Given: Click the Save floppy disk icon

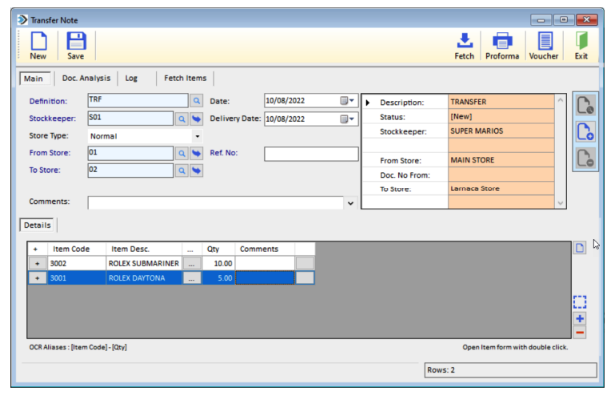Looking at the screenshot, I should (x=76, y=41).
